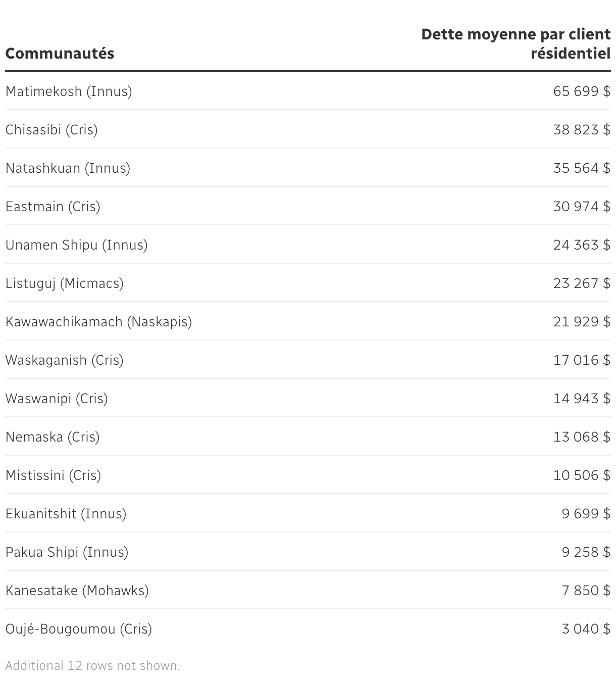This screenshot has width=616, height=677.
Task: Select the 17 016 $ value for Waskaganish
Action: coord(582,360)
